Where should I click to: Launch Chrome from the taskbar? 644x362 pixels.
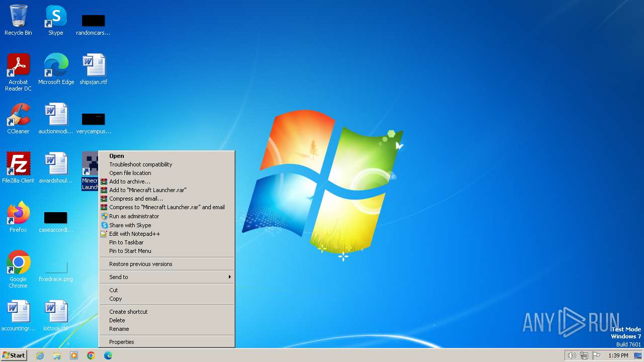91,355
